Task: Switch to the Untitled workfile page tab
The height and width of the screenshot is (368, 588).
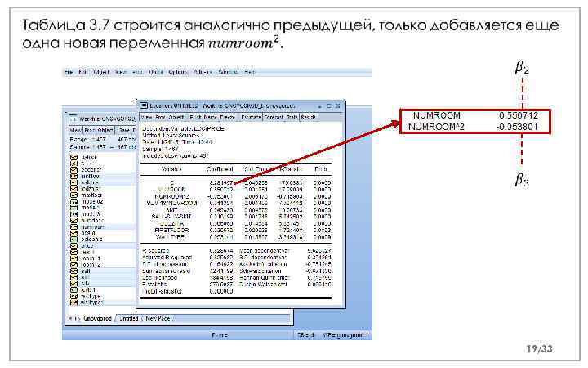Action: pyautogui.click(x=129, y=318)
